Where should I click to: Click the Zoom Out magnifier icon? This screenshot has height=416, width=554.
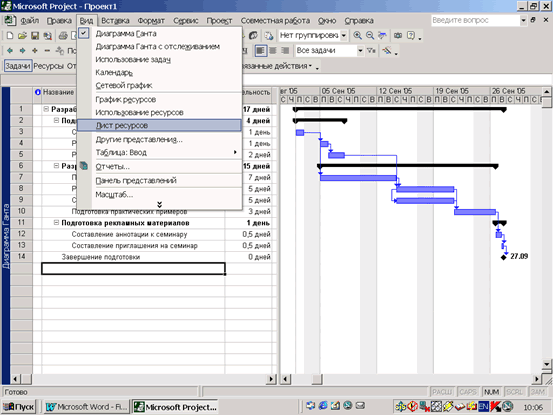370,35
